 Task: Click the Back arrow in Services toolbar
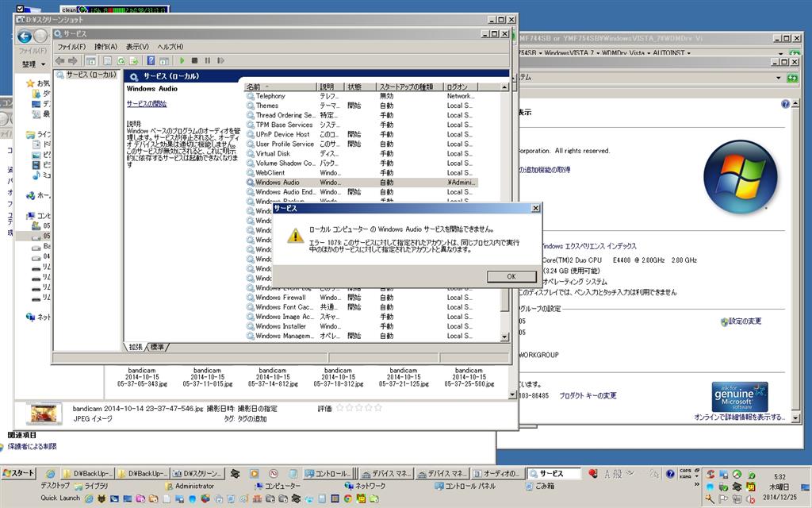coord(60,60)
